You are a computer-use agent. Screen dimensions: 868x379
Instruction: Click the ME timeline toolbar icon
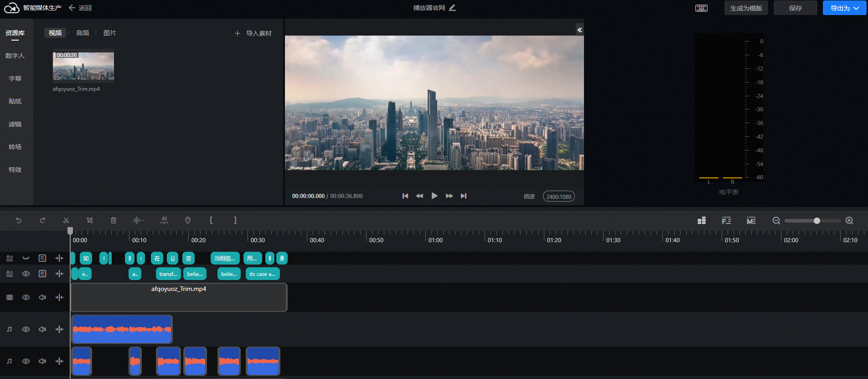click(751, 221)
